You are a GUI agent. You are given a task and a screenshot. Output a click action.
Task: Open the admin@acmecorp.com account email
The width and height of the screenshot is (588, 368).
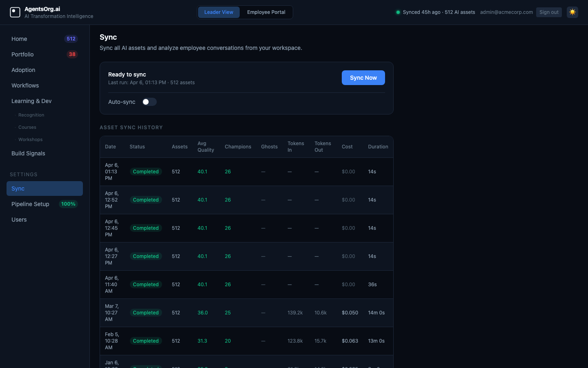click(x=506, y=12)
